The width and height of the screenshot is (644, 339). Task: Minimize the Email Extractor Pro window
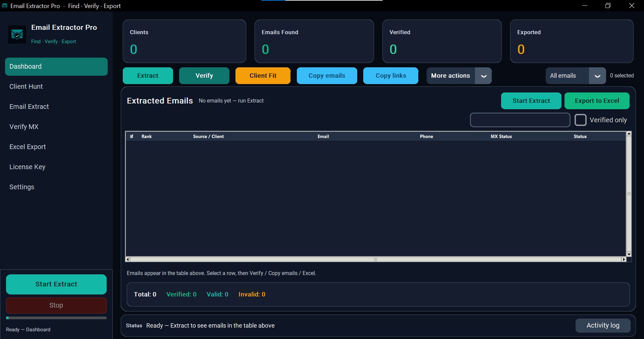point(585,6)
